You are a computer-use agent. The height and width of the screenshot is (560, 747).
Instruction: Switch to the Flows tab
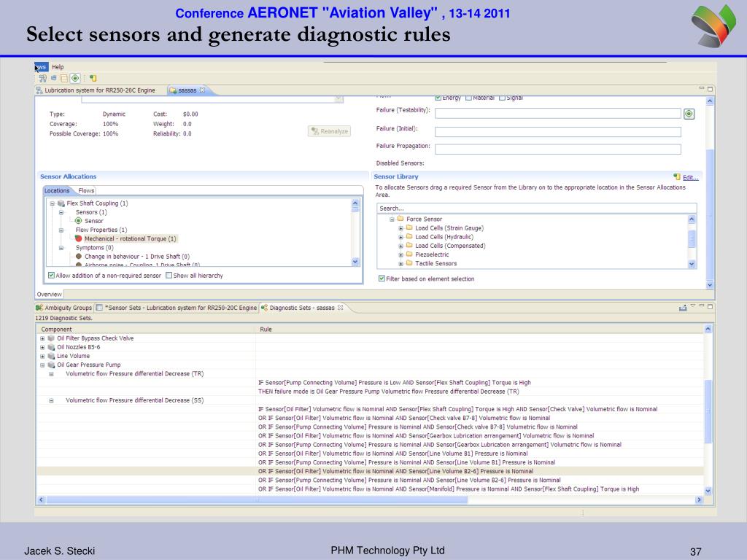click(x=86, y=190)
